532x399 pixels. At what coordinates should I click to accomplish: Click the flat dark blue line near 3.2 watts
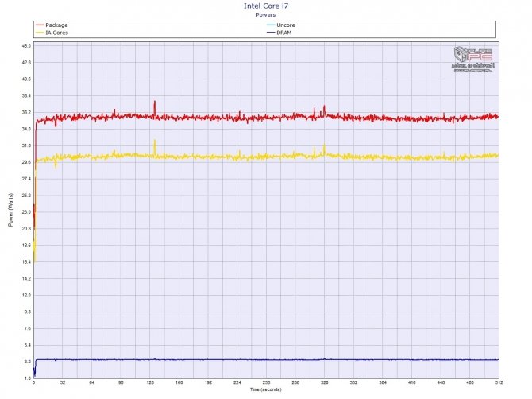point(266,360)
